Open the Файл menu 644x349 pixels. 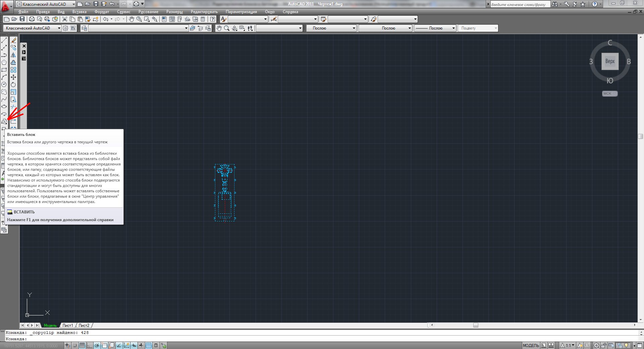coord(23,12)
